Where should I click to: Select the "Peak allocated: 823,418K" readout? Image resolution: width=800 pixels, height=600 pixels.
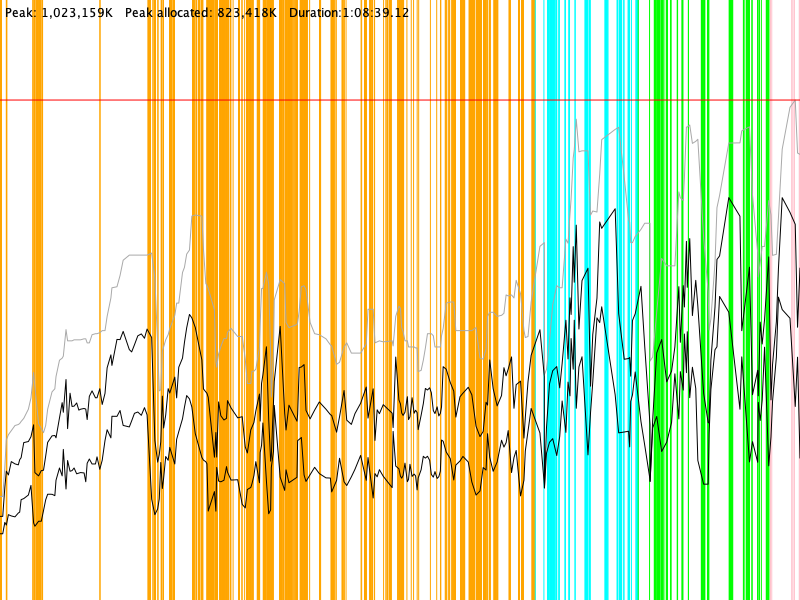(x=201, y=13)
